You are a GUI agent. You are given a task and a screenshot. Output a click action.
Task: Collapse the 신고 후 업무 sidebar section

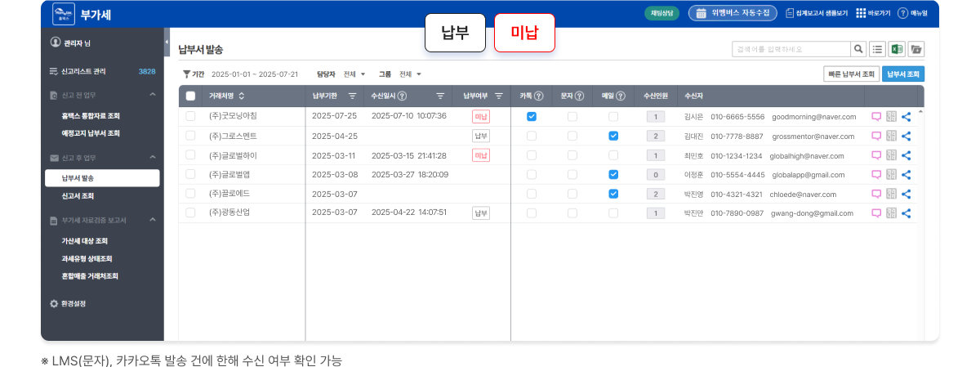point(153,158)
